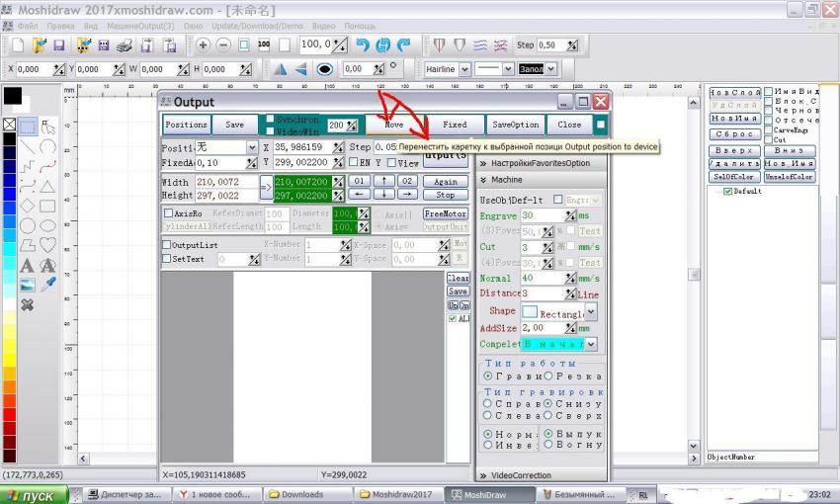The image size is (840, 504).
Task: Toggle the Default layer checkbox
Action: [x=728, y=192]
